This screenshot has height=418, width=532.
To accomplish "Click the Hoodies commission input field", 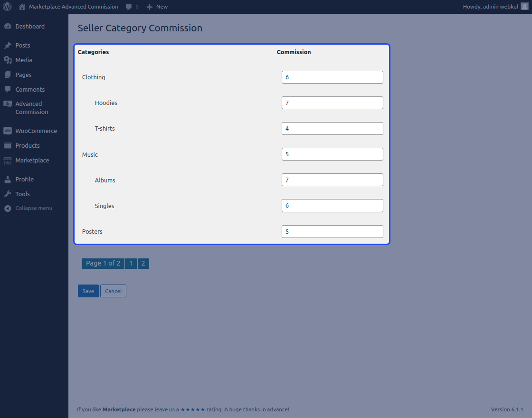I will pos(332,103).
